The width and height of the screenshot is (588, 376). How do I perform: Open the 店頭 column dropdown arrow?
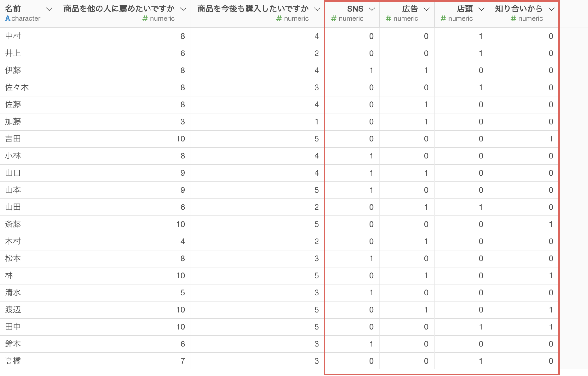tap(481, 9)
